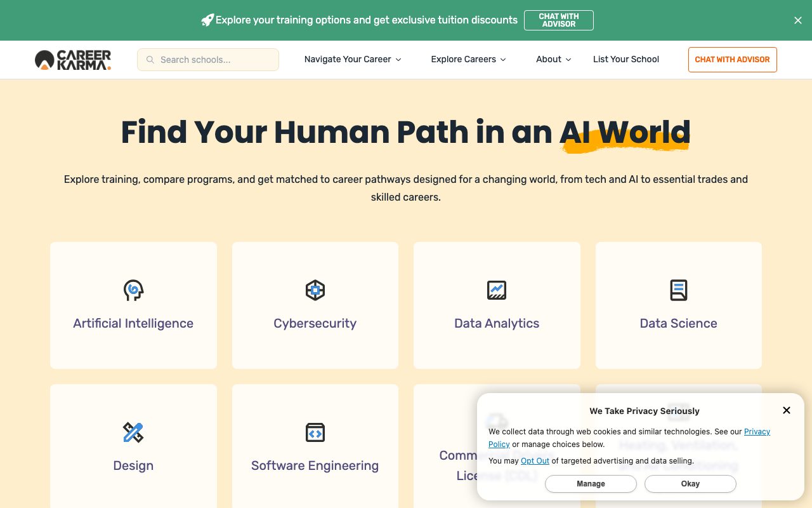Click the Manage privacy choices button
Viewport: 812px width, 508px height.
[591, 484]
